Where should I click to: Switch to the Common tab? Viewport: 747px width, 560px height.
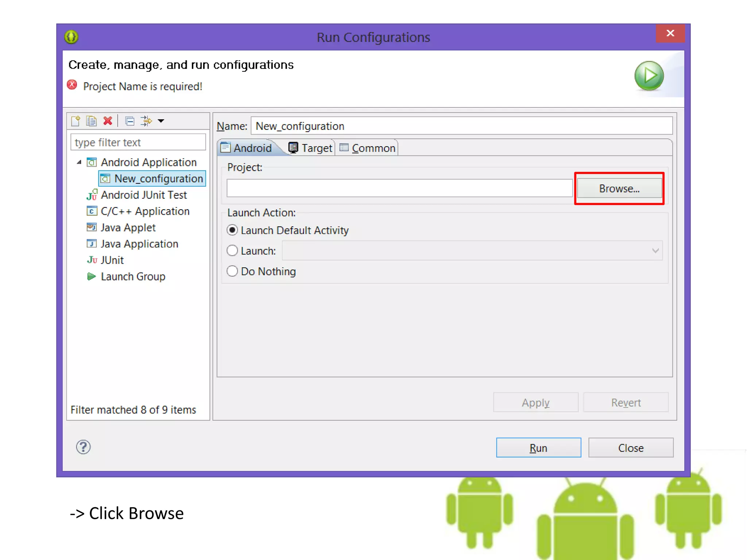368,148
